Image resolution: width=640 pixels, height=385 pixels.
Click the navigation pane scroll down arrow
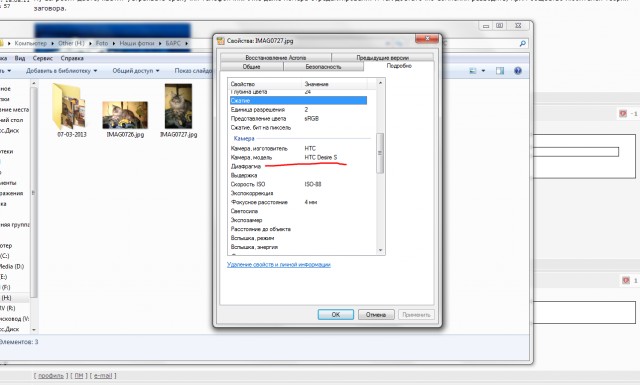[x=34, y=329]
